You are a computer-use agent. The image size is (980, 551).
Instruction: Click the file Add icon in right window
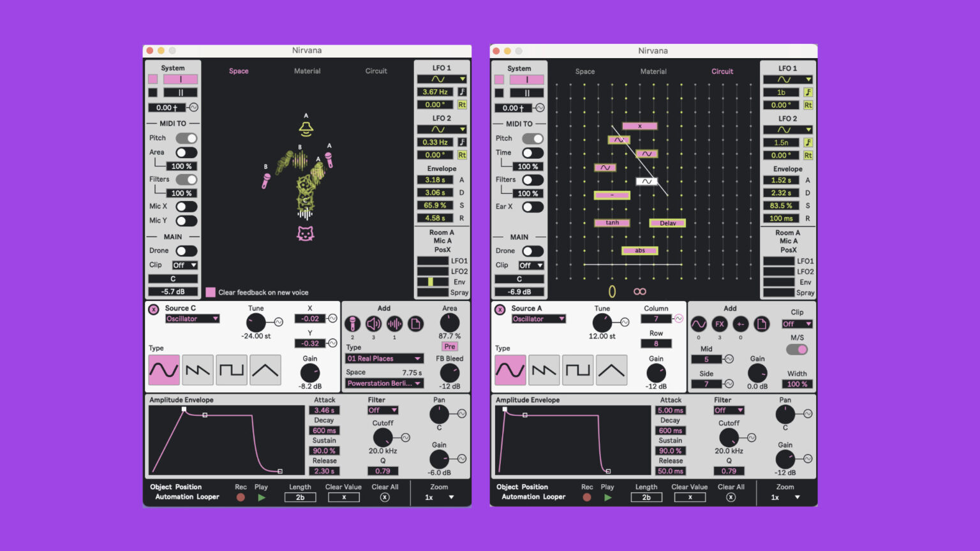(762, 324)
